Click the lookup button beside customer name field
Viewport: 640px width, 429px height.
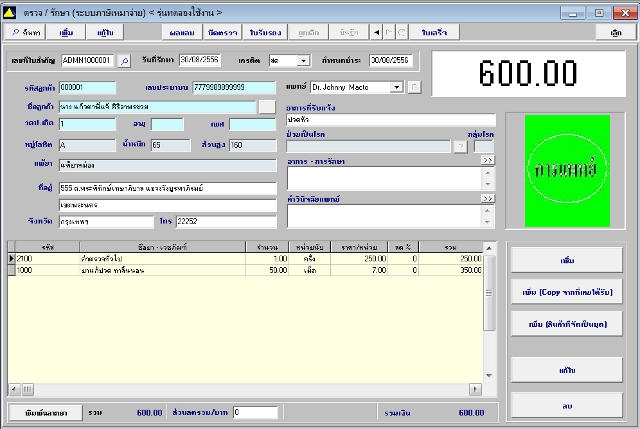coord(266,106)
